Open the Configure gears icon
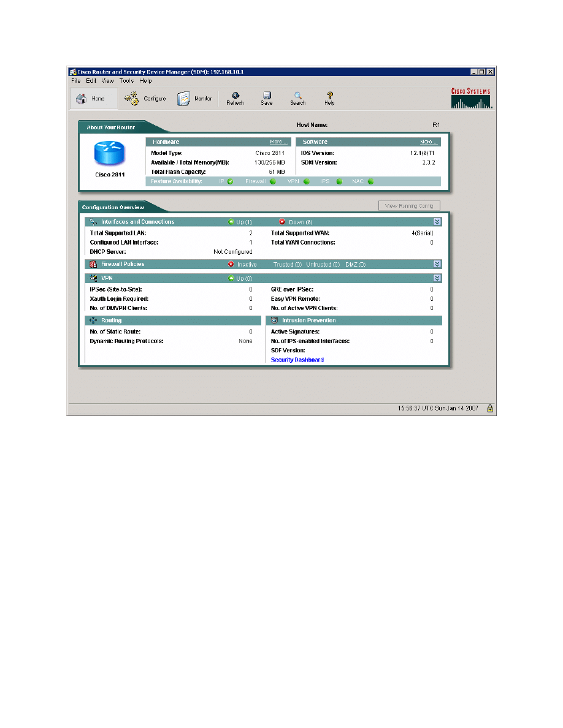This screenshot has height=728, width=563. (131, 99)
